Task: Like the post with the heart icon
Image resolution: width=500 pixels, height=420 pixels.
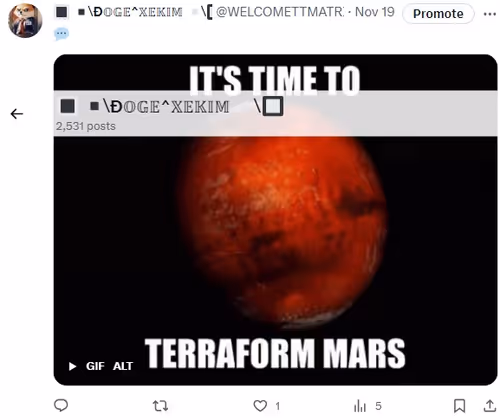Action: coord(260,406)
